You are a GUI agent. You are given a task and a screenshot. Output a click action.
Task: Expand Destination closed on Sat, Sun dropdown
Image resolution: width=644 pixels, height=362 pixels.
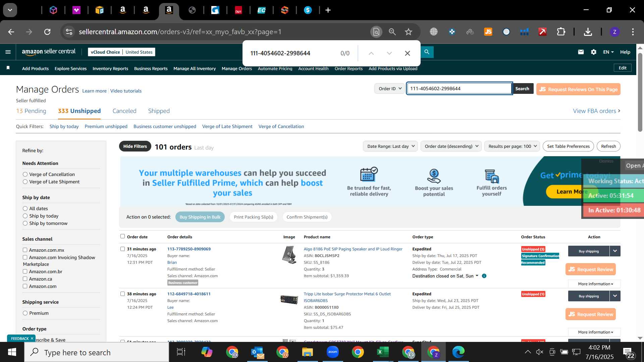tap(445, 276)
